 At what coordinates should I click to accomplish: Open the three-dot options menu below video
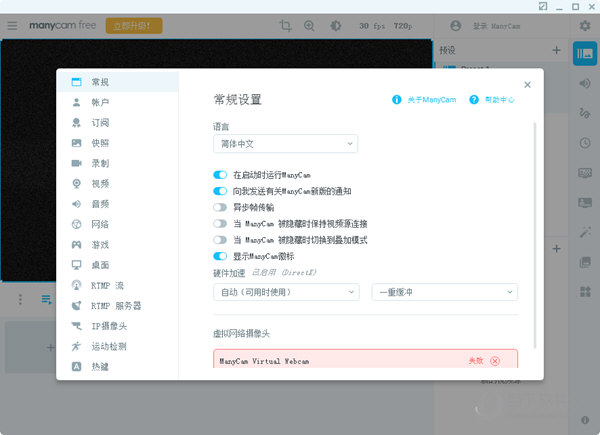point(20,299)
